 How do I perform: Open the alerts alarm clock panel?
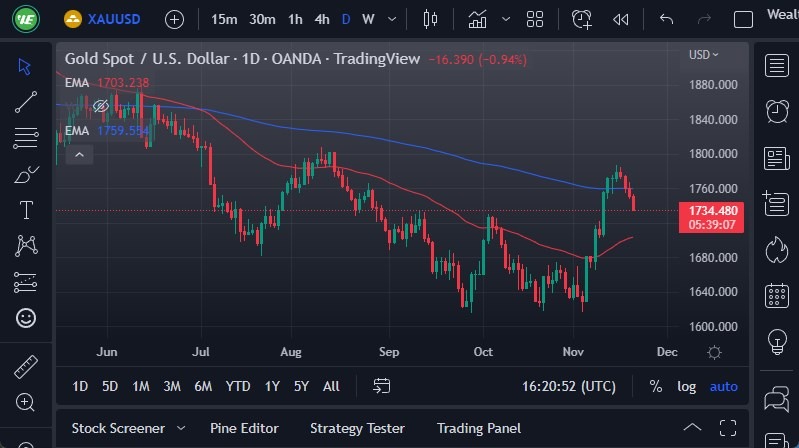776,110
